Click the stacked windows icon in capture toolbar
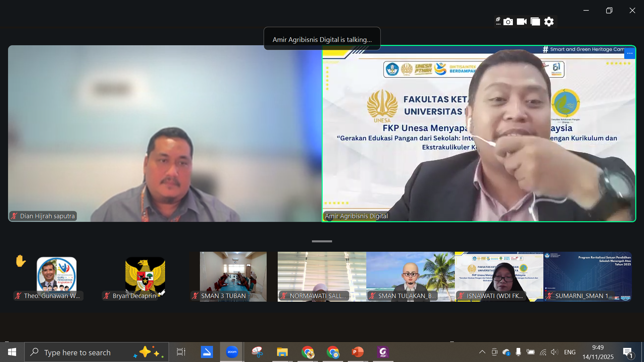The width and height of the screenshot is (644, 362). pyautogui.click(x=535, y=22)
